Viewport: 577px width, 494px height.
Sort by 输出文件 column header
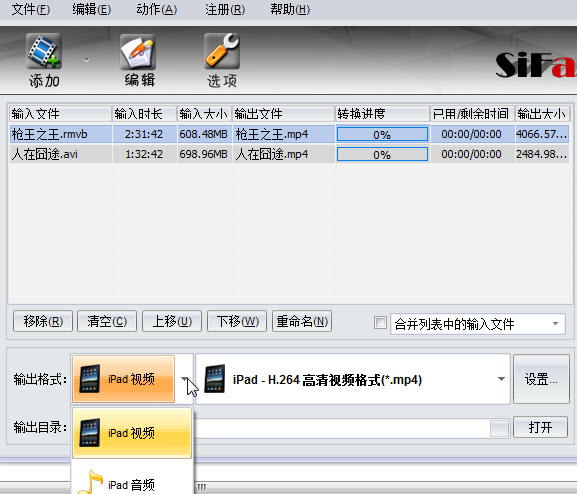pyautogui.click(x=284, y=114)
